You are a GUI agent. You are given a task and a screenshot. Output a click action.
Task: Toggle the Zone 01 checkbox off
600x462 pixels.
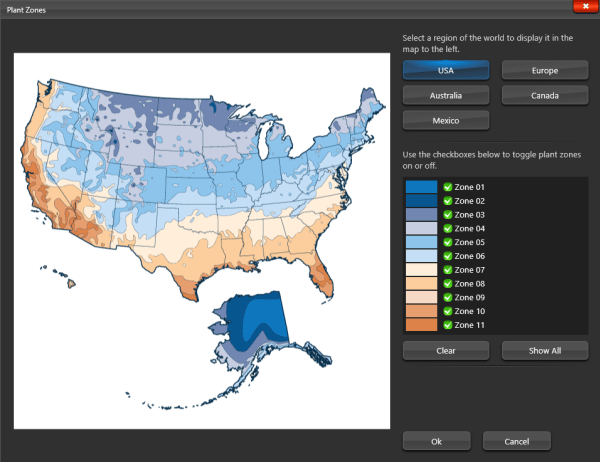(448, 187)
